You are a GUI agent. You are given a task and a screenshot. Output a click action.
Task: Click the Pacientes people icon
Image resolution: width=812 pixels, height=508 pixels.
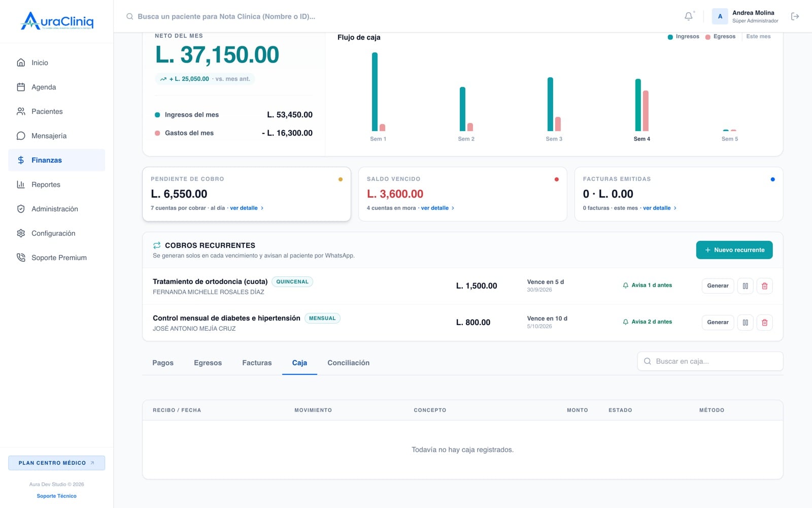(x=21, y=111)
